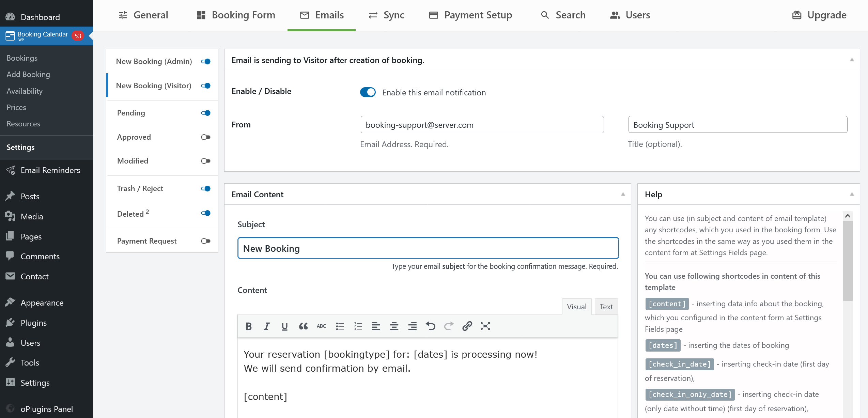
Task: Click the Email Reminders paper-plane icon
Action: [10, 170]
